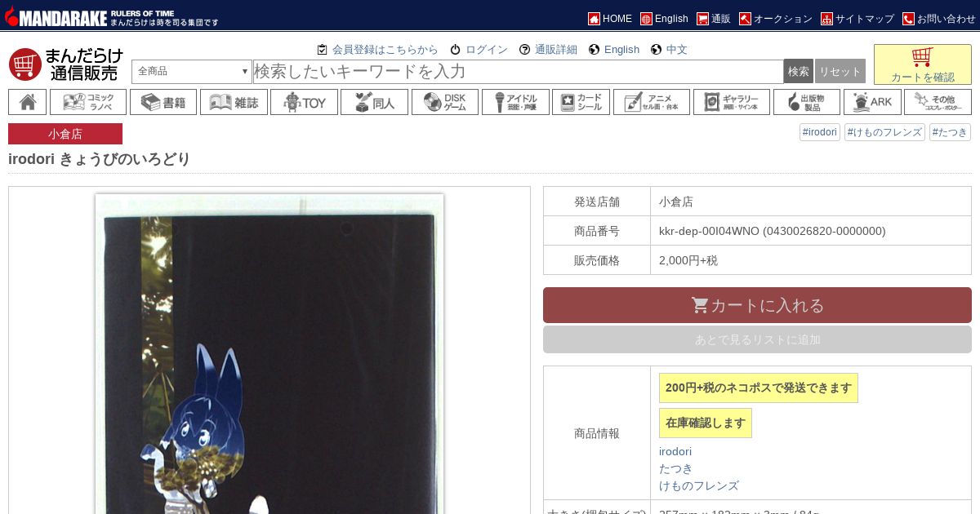Open 雑誌 magazines category
Screen dimensions: 980x514
click(234, 102)
